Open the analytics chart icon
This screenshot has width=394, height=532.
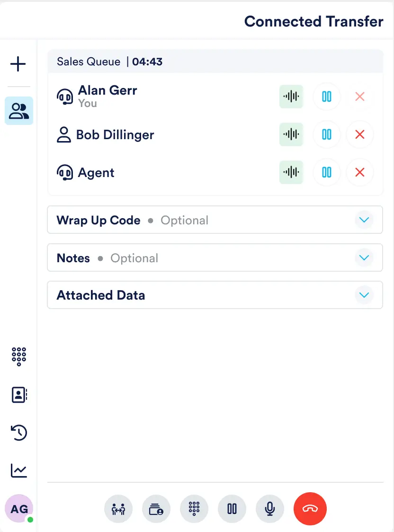pos(18,470)
